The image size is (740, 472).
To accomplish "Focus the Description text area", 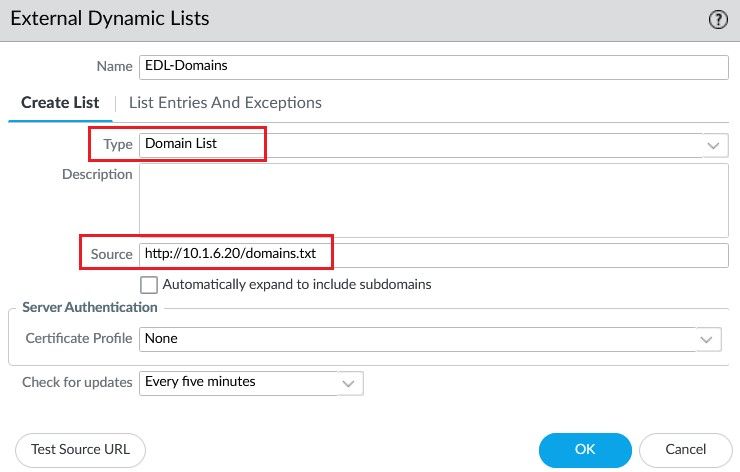I will point(433,200).
